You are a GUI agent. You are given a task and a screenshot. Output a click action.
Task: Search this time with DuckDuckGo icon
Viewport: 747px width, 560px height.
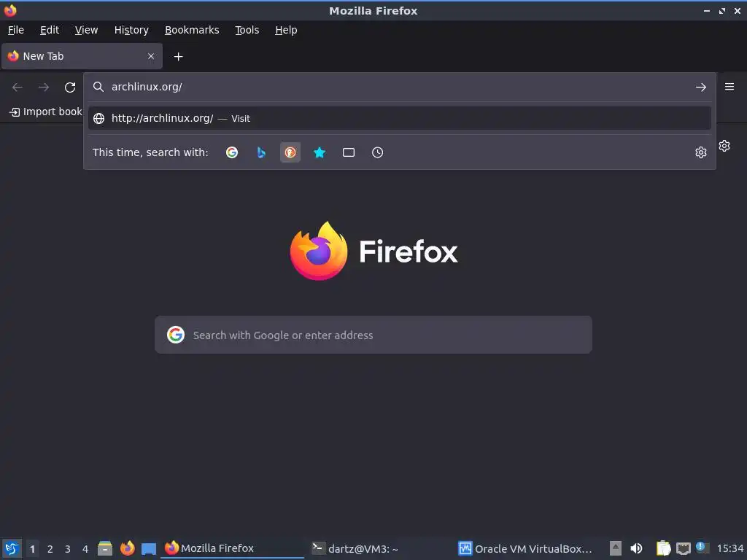click(290, 152)
